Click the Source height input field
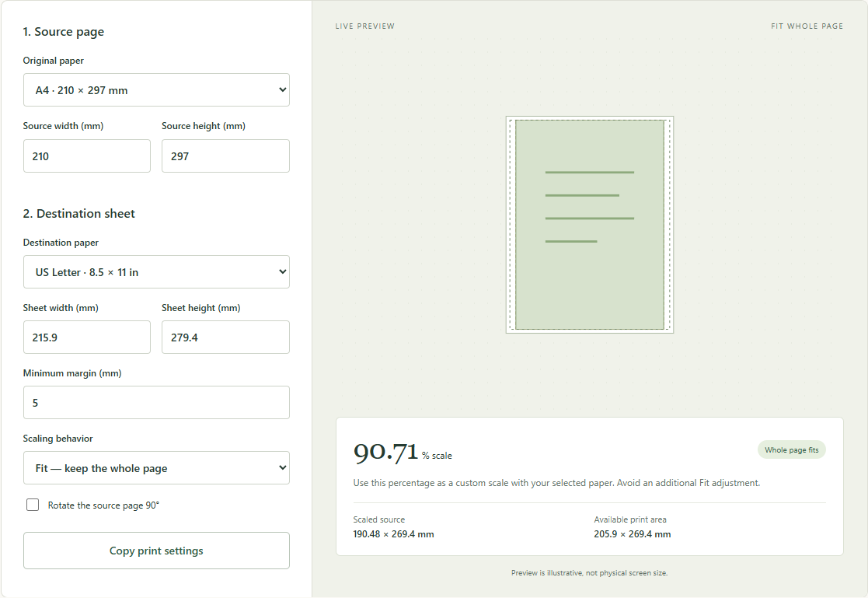Image resolution: width=868 pixels, height=598 pixels. tap(225, 156)
